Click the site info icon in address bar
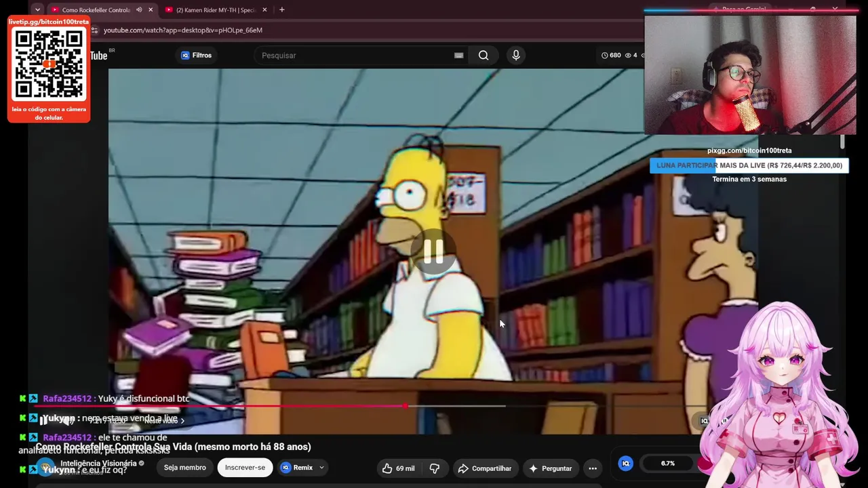The height and width of the screenshot is (488, 868). click(x=94, y=30)
